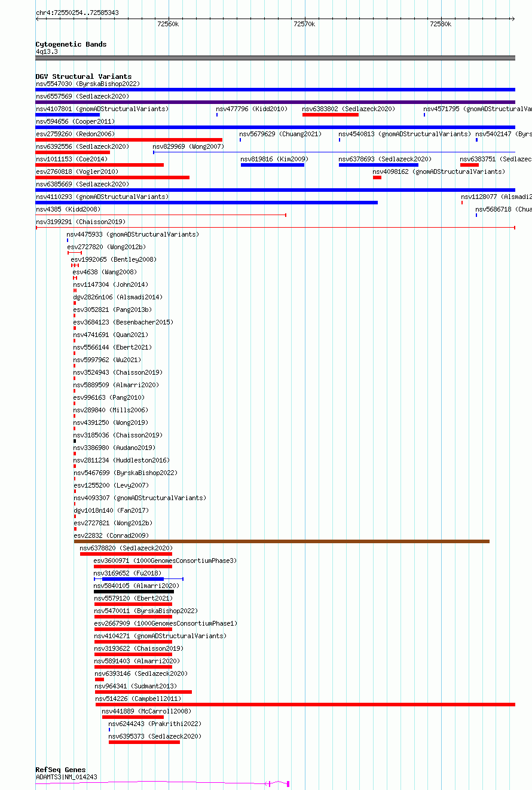The image size is (532, 790).
Task: Click the esv996163 (Pang2010) label
Action: coord(109,398)
